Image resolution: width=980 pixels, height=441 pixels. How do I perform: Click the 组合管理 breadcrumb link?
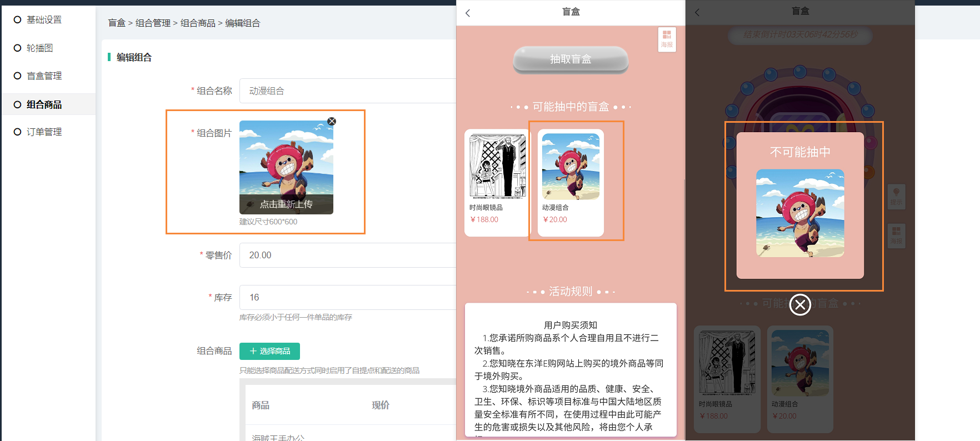[x=153, y=23]
